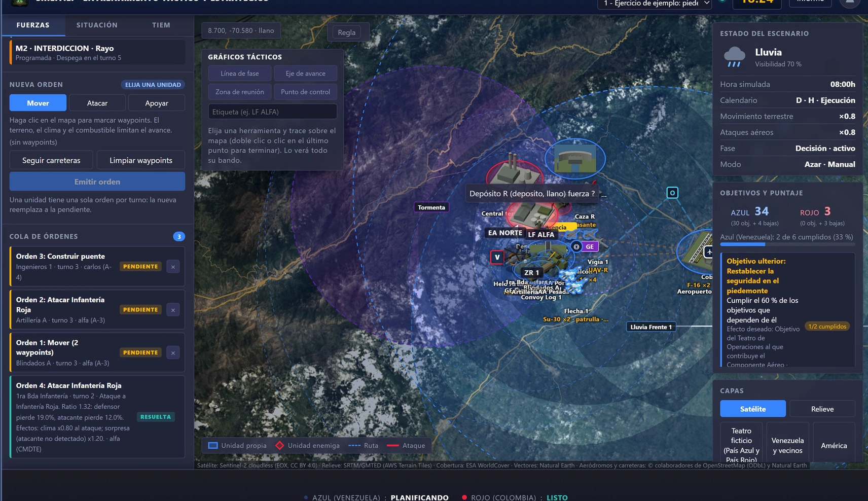The height and width of the screenshot is (501, 868).
Task: Click Emitir orden button
Action: (x=97, y=182)
